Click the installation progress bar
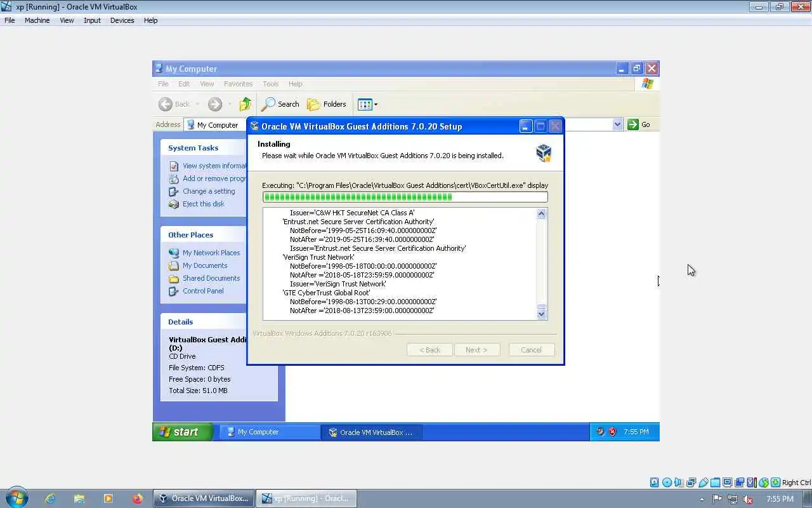This screenshot has width=812, height=508. point(405,197)
